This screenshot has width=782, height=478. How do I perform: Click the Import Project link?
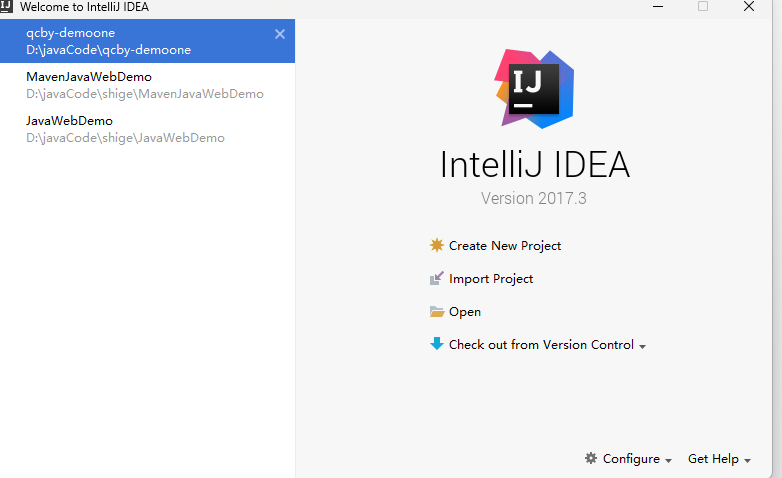click(x=491, y=278)
